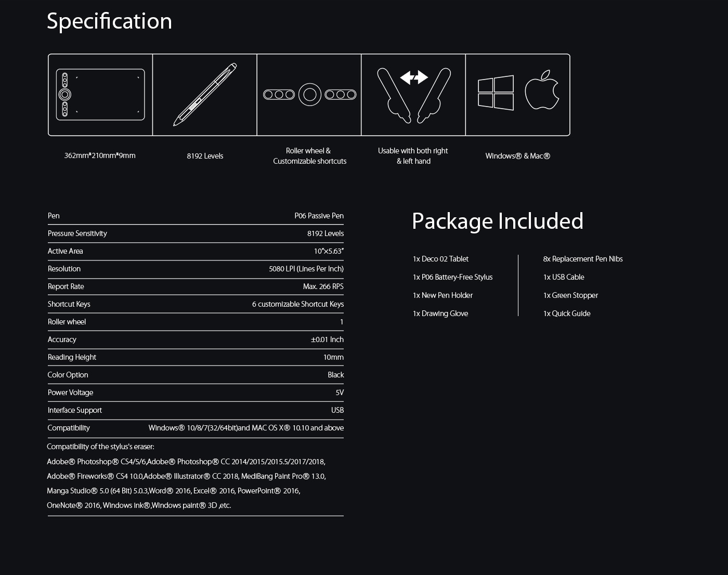Click the tablet outline icon
The height and width of the screenshot is (575, 728).
point(100,95)
